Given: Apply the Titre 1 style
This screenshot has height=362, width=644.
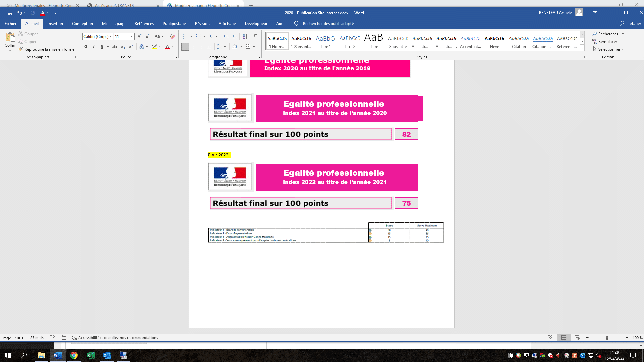Looking at the screenshot, I should pyautogui.click(x=325, y=41).
